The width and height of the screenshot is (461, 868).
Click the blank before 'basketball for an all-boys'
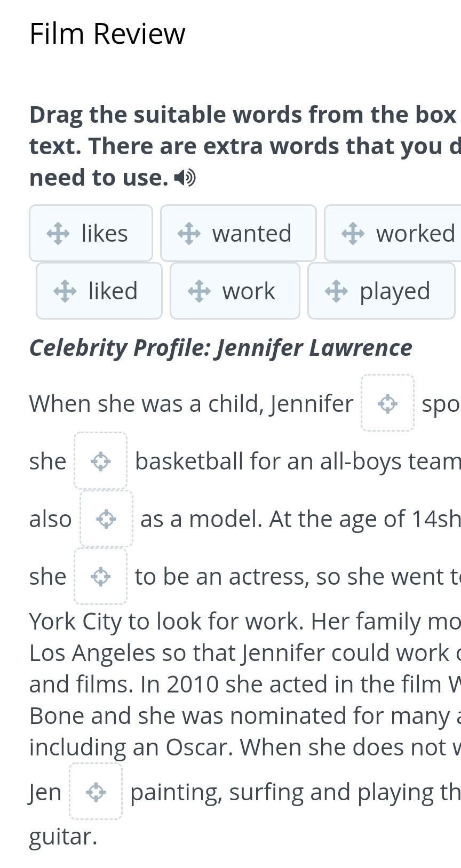101,460
